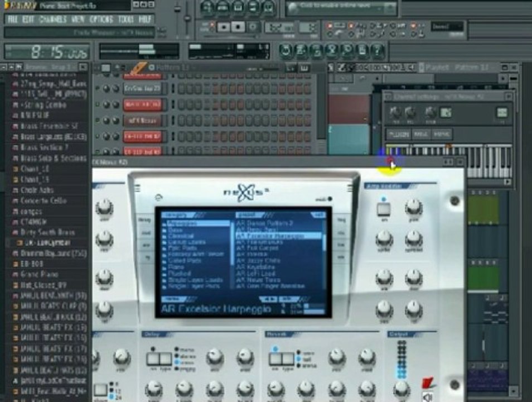Open the step sequencer toolbar button
The width and height of the screenshot is (532, 402).
(223, 7)
